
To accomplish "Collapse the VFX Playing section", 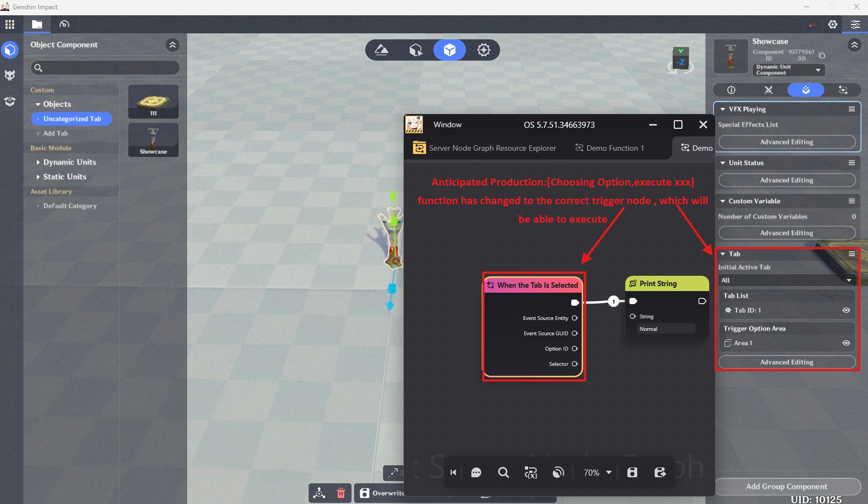I will 723,109.
